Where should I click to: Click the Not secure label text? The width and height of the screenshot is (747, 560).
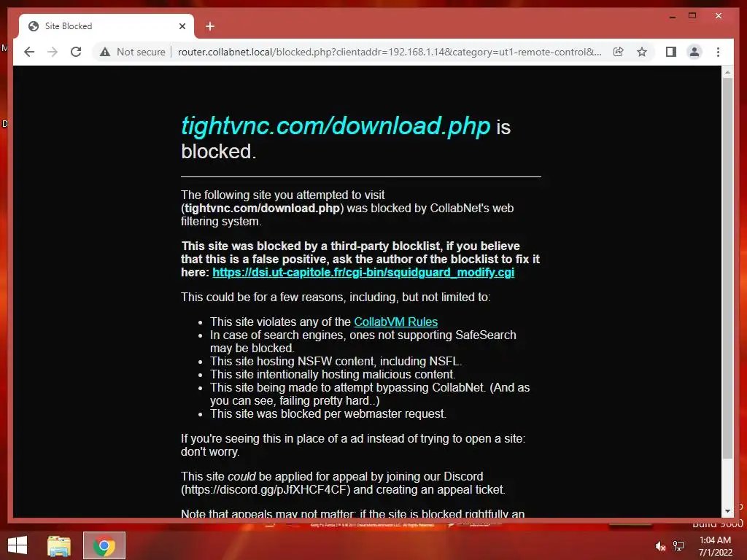tap(141, 52)
